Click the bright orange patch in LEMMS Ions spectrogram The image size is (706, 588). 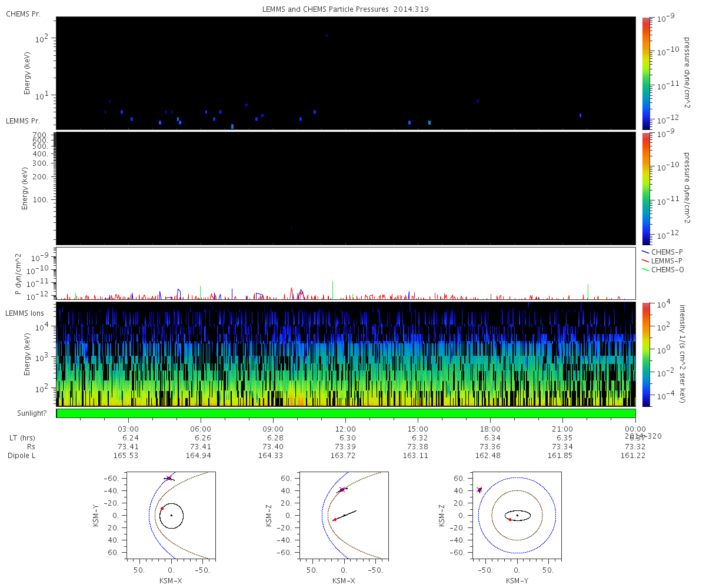(x=299, y=400)
